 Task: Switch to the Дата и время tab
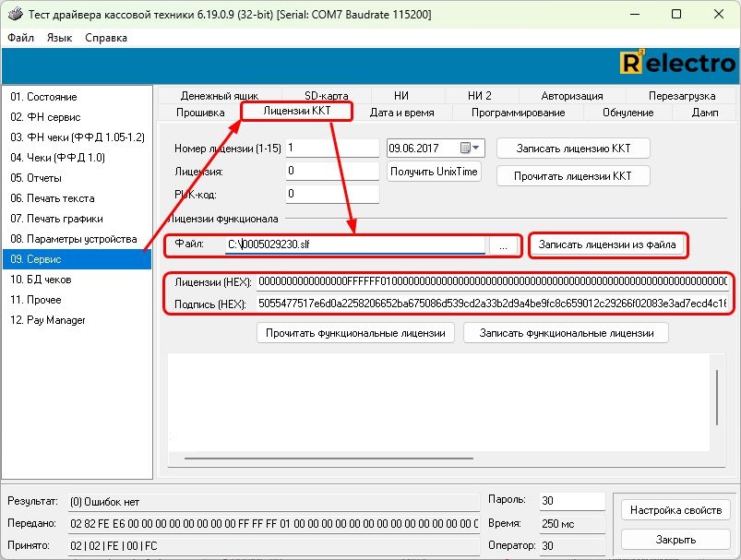click(x=401, y=113)
